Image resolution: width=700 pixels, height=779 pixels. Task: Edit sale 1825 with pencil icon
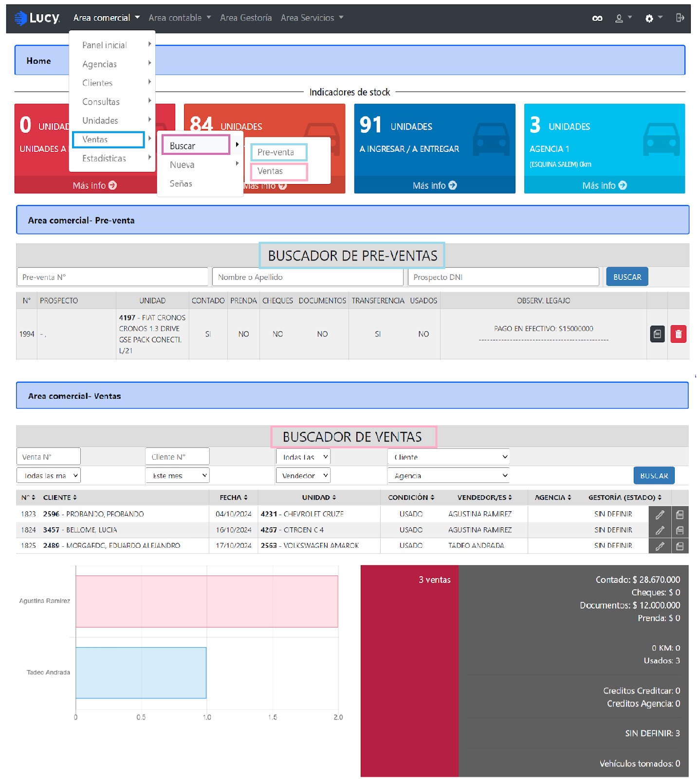tap(660, 546)
